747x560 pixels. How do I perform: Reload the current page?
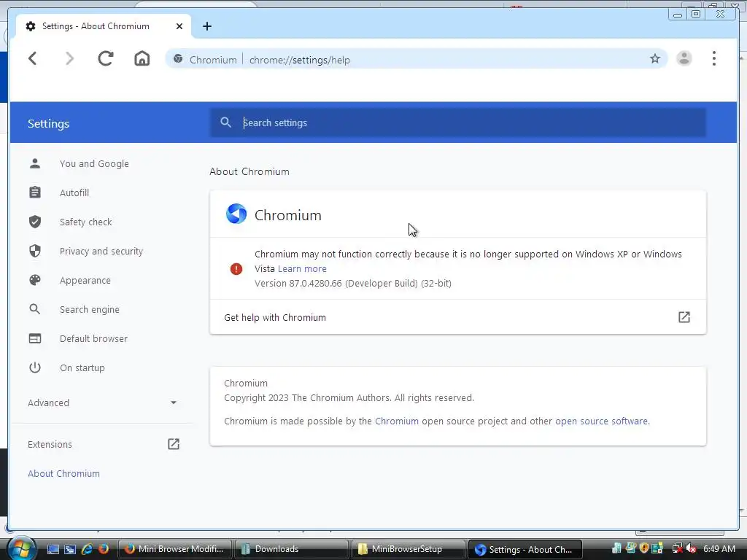(x=106, y=58)
